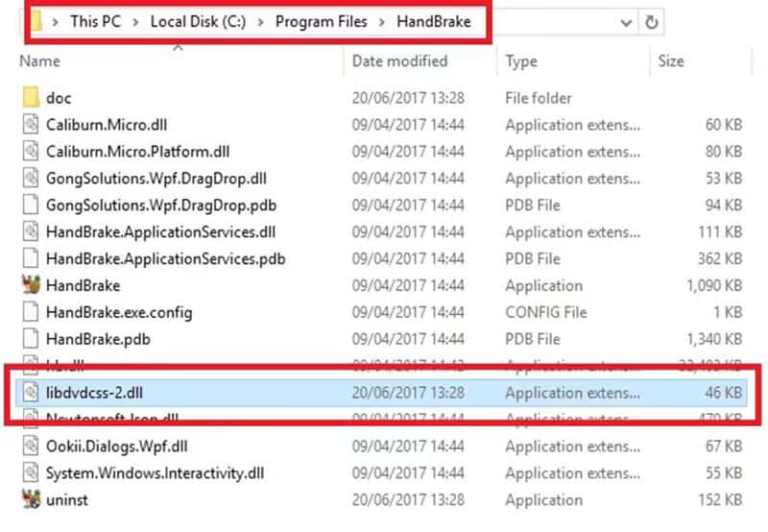768x532 pixels.
Task: Click the HandBrake breadcrumb segment
Action: point(434,21)
